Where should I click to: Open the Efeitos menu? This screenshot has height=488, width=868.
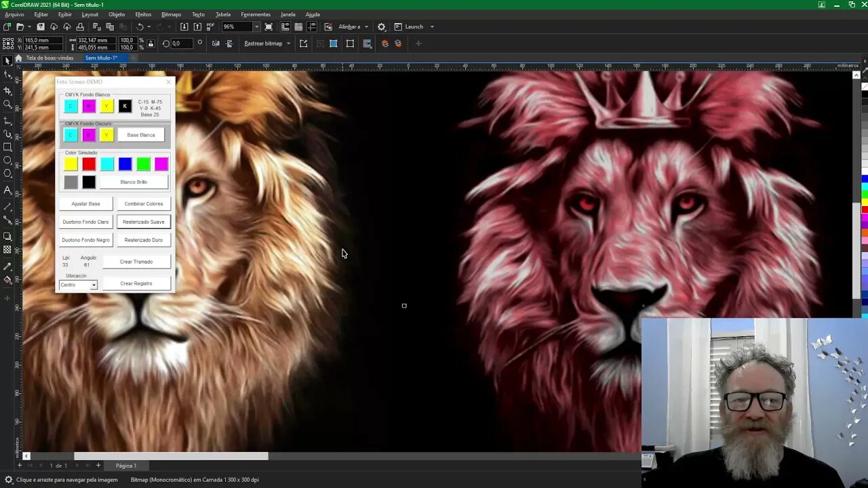143,14
